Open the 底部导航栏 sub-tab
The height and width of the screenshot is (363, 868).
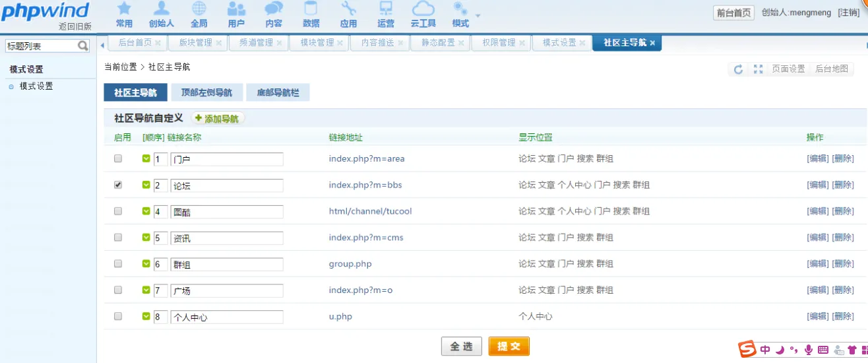coord(278,92)
